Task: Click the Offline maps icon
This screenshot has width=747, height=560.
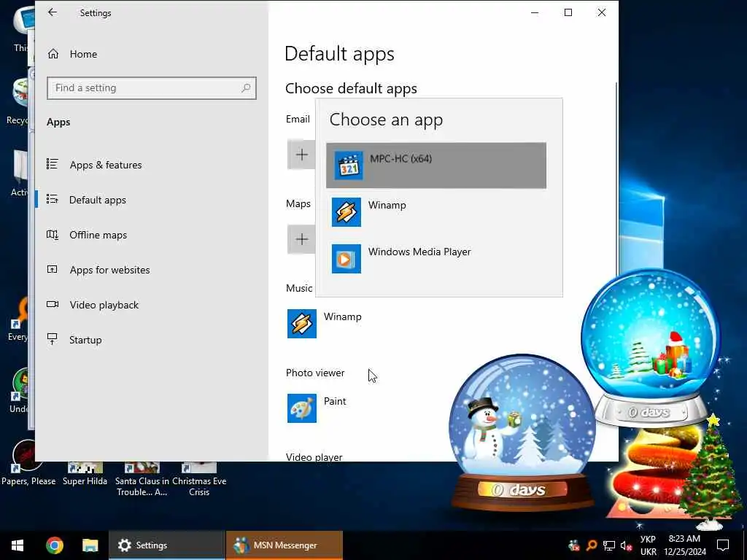Action: (53, 234)
